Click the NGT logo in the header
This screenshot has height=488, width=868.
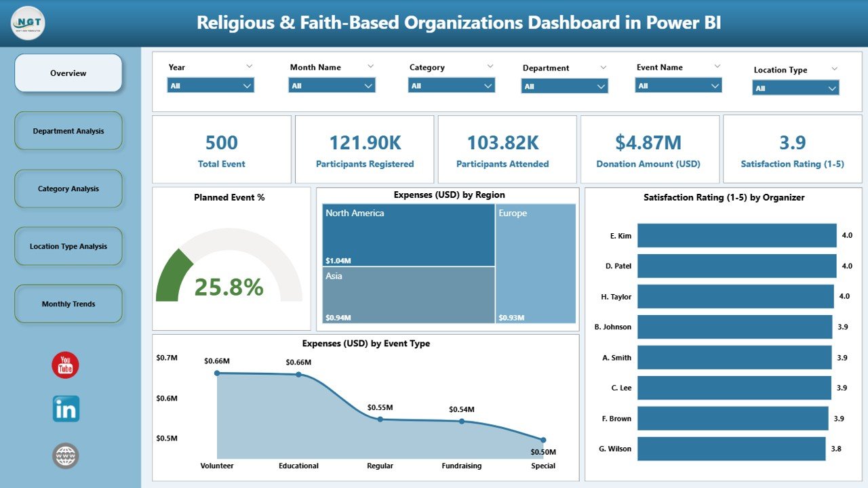click(26, 22)
